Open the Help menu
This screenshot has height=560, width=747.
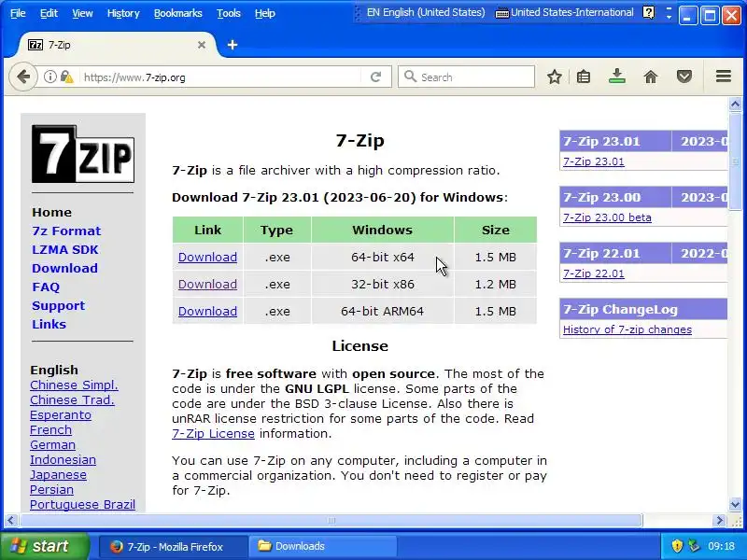265,13
